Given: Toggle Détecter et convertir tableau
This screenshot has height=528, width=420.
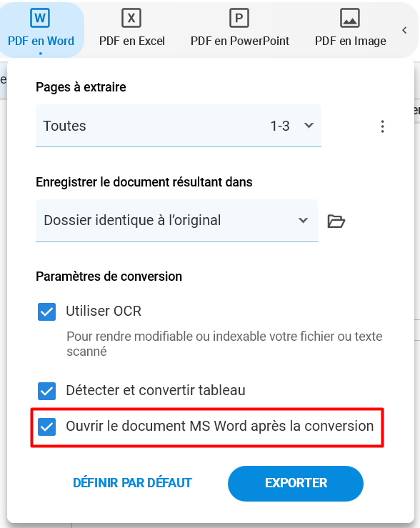Looking at the screenshot, I should click(x=46, y=391).
